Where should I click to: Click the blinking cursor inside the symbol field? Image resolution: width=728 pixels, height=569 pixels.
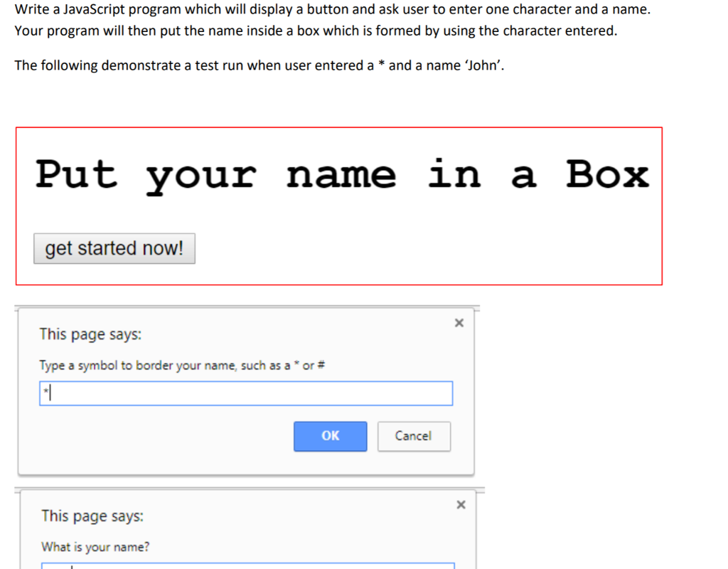pos(50,393)
